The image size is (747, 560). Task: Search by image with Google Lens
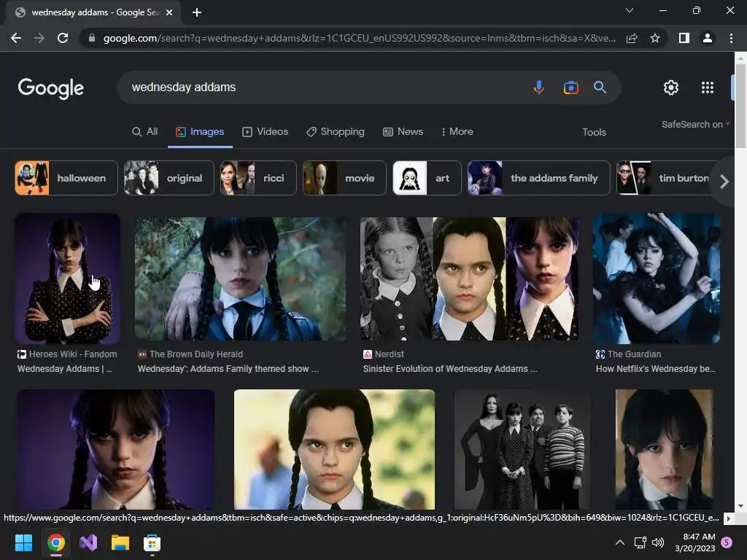pyautogui.click(x=570, y=87)
